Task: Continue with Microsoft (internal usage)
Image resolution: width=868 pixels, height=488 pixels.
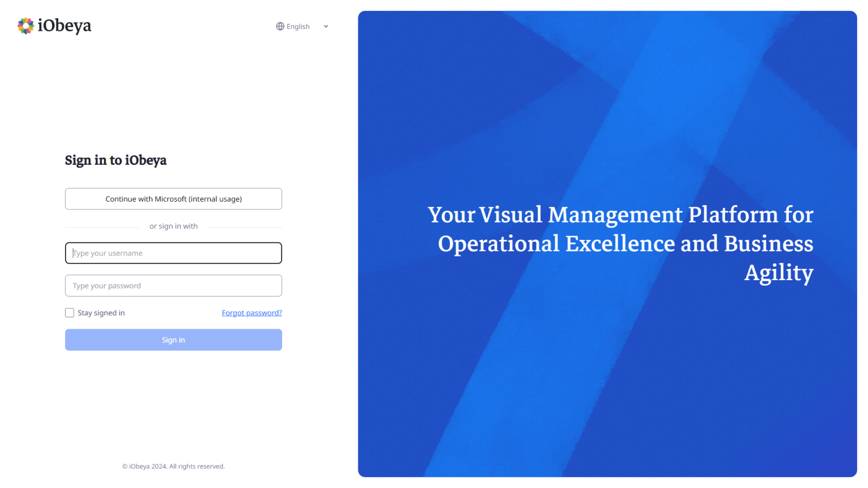Action: (173, 199)
